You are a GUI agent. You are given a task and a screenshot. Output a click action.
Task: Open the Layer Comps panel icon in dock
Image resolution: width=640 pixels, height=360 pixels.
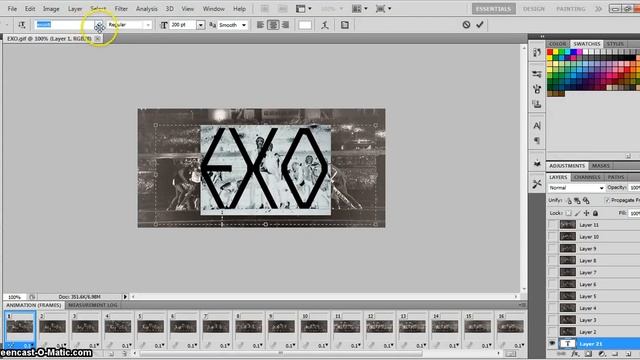coord(537,163)
